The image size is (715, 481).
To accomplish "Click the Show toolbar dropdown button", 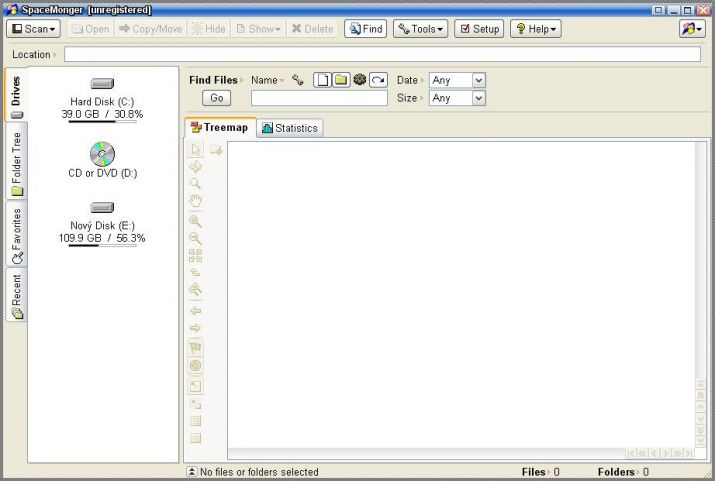I will (258, 29).
